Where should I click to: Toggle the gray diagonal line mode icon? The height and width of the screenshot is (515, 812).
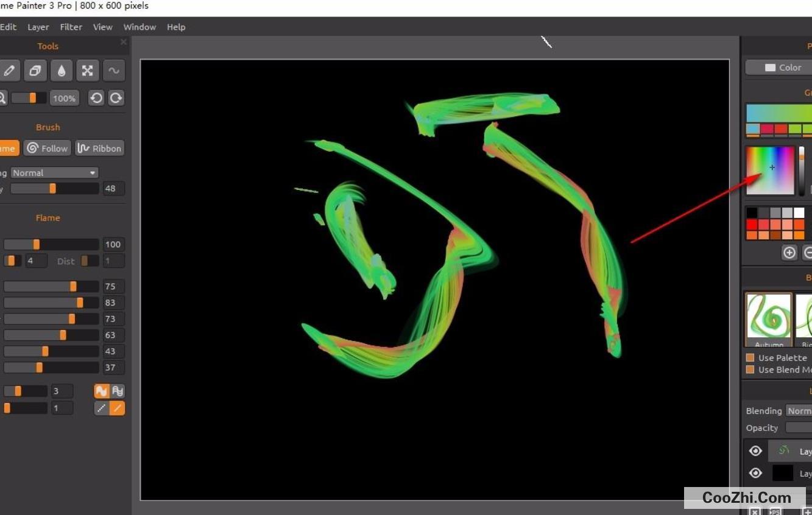click(x=102, y=408)
